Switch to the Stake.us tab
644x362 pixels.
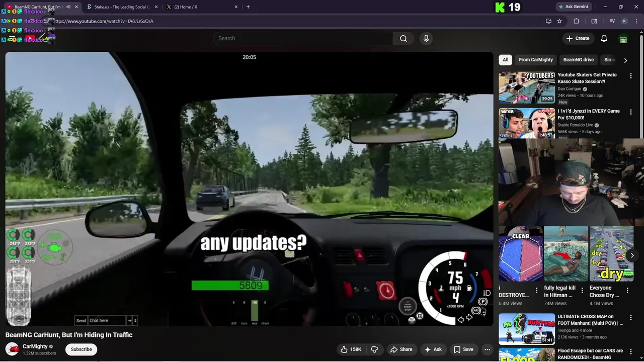(122, 7)
